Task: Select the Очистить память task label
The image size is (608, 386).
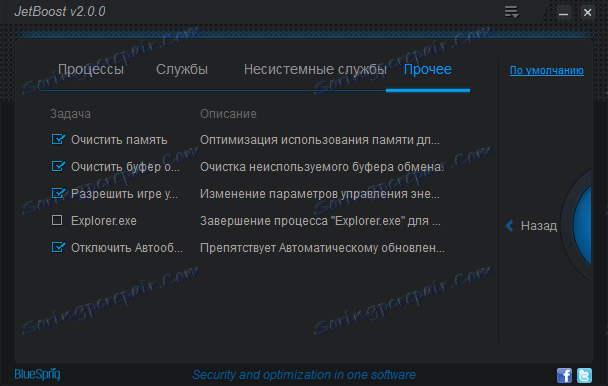Action: [x=119, y=140]
